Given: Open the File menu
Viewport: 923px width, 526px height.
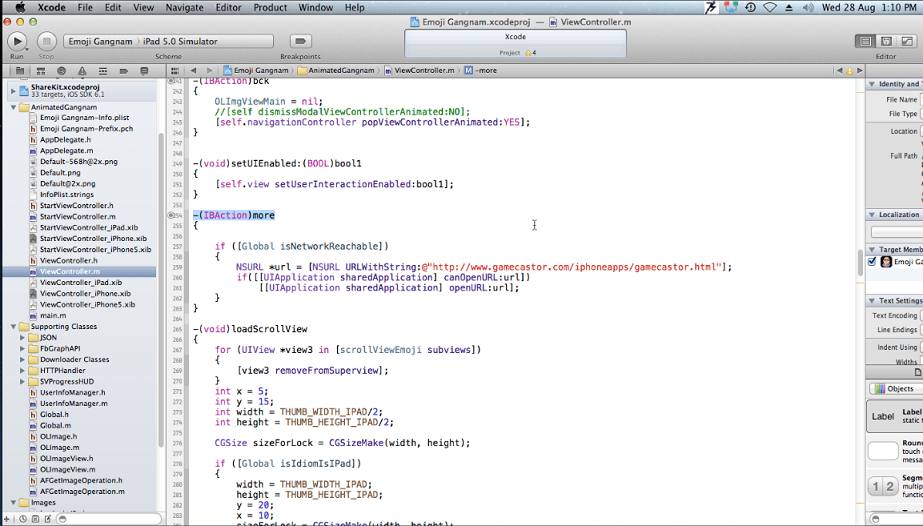Looking at the screenshot, I should [x=85, y=8].
